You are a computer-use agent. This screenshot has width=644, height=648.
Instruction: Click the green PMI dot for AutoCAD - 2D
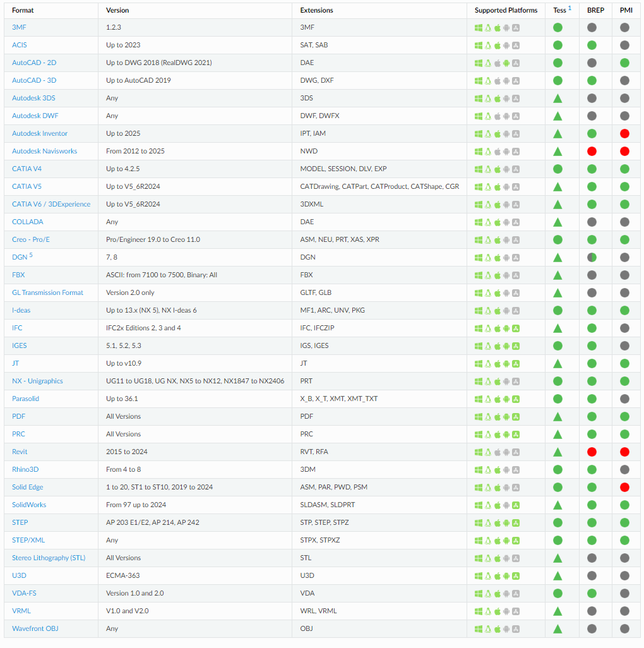(624, 63)
